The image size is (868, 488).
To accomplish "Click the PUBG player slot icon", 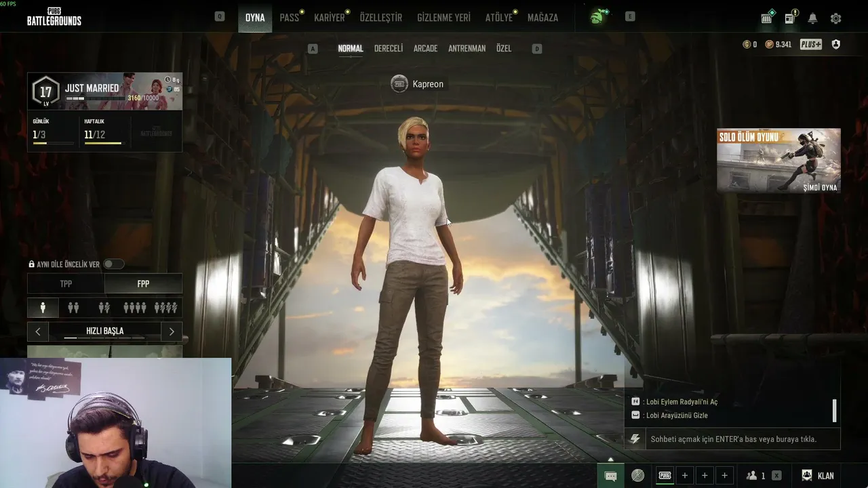I will point(665,476).
